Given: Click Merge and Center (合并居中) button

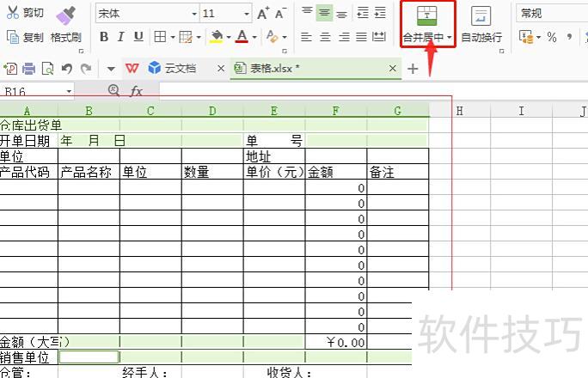Looking at the screenshot, I should point(427,24).
